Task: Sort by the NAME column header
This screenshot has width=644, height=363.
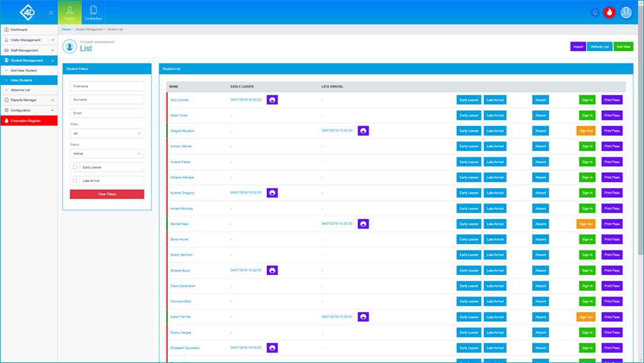Action: click(174, 87)
